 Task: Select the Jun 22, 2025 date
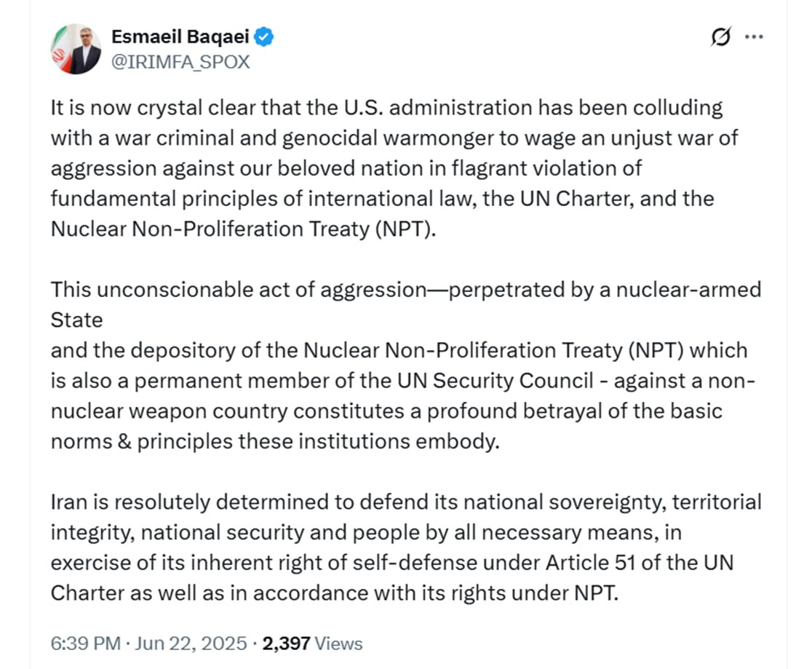191,644
